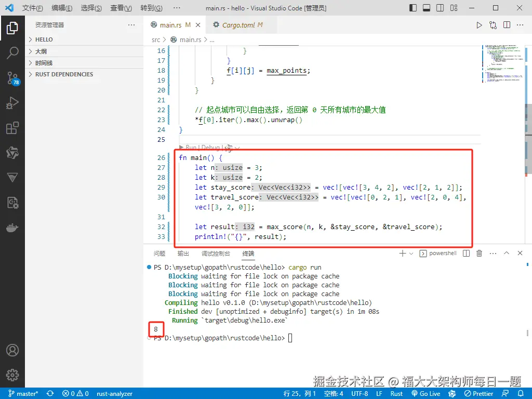
Task: Change end of line via LF
Action: point(379,394)
